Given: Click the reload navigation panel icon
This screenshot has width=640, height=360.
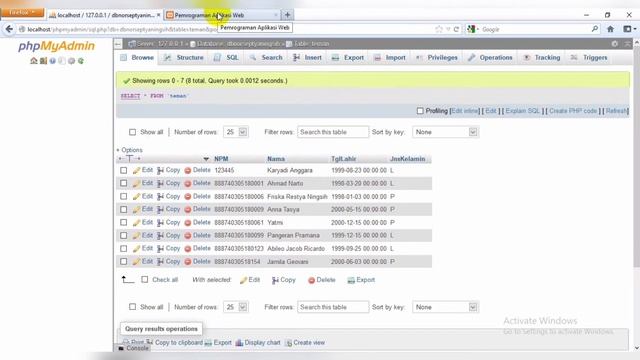Looking at the screenshot, I should pyautogui.click(x=81, y=61).
